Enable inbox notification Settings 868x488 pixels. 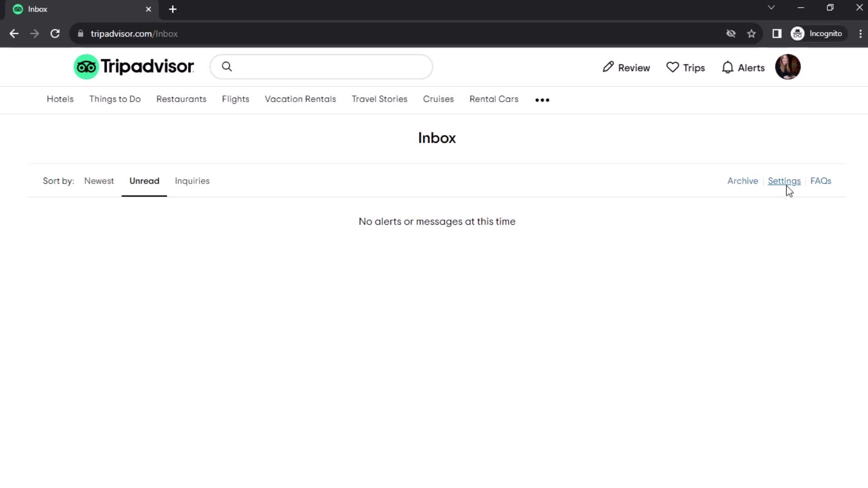(x=784, y=181)
